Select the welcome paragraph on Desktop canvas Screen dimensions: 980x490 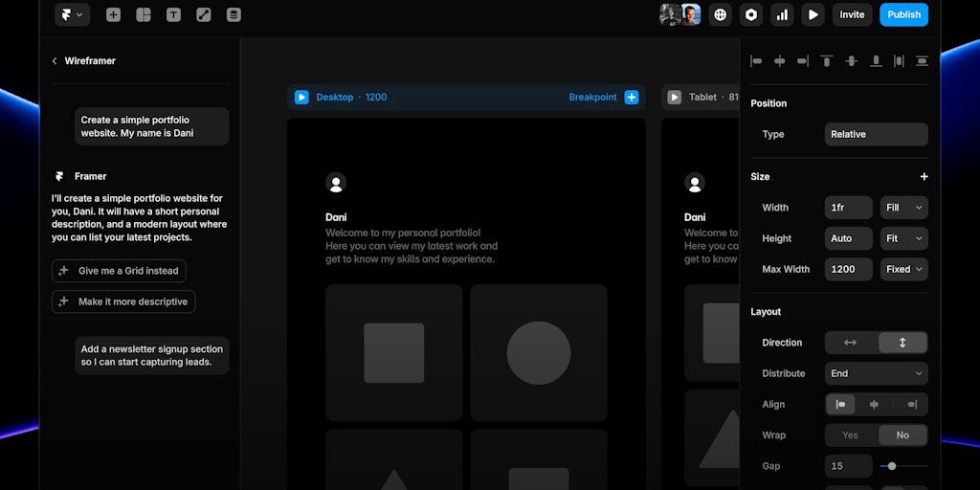pos(412,246)
